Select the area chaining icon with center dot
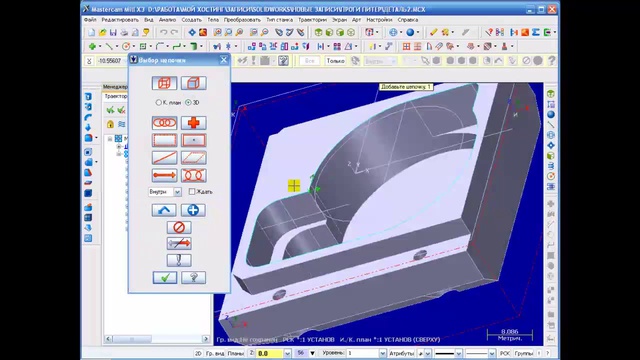Screen dimensions: 640x360 [193, 140]
